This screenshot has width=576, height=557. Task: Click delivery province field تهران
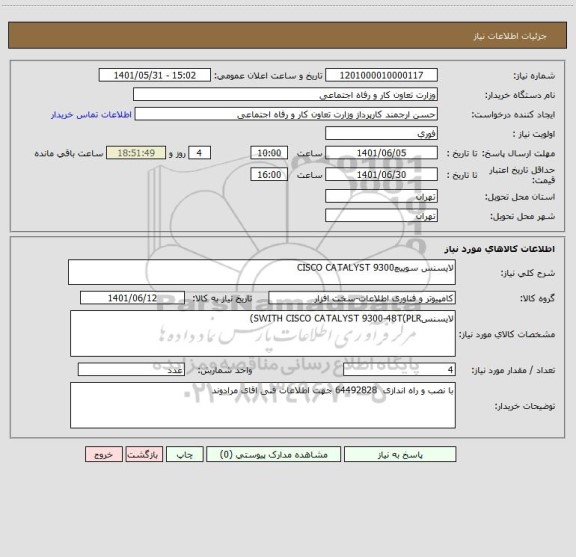381,196
